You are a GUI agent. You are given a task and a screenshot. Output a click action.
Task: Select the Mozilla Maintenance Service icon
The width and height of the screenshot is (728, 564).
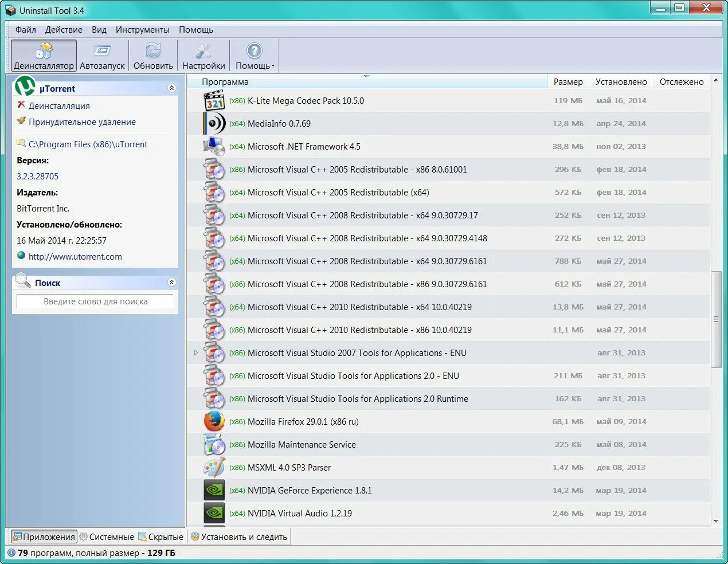tap(214, 445)
